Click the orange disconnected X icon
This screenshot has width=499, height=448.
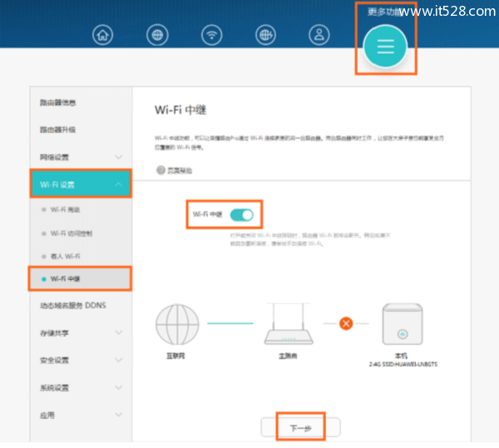(346, 323)
